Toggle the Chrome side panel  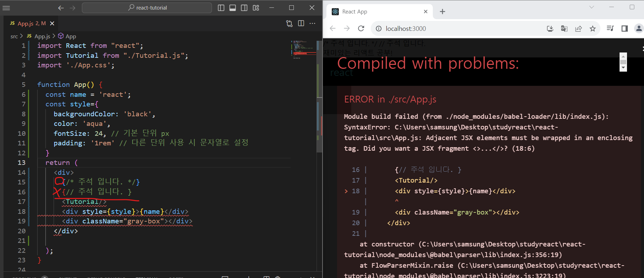(x=625, y=28)
